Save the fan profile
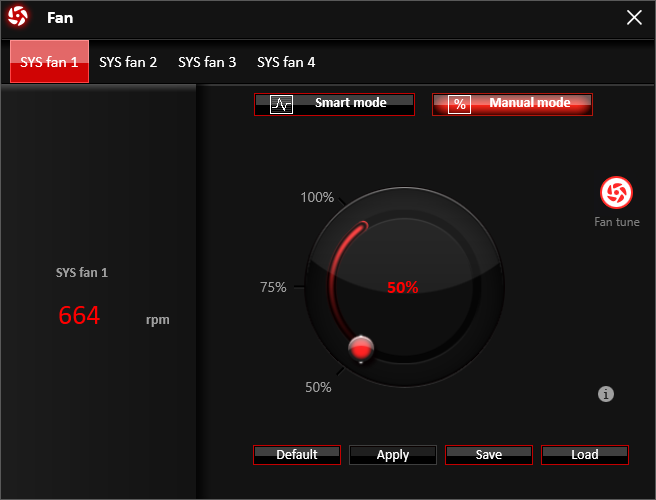 pos(489,455)
